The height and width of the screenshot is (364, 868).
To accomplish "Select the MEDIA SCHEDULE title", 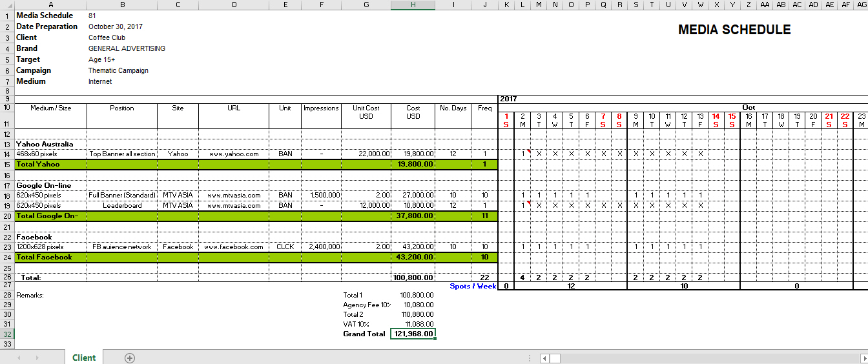I will (734, 30).
